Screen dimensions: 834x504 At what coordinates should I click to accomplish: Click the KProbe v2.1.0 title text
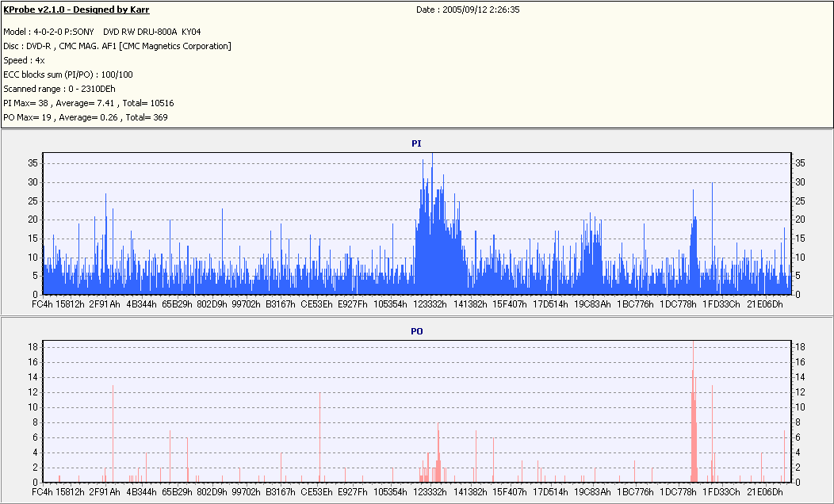77,10
